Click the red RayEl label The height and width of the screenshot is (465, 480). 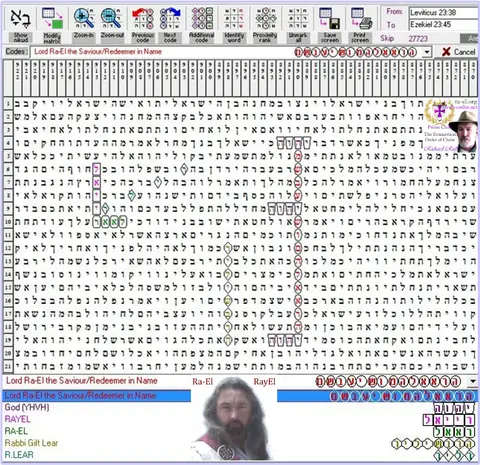click(x=264, y=382)
